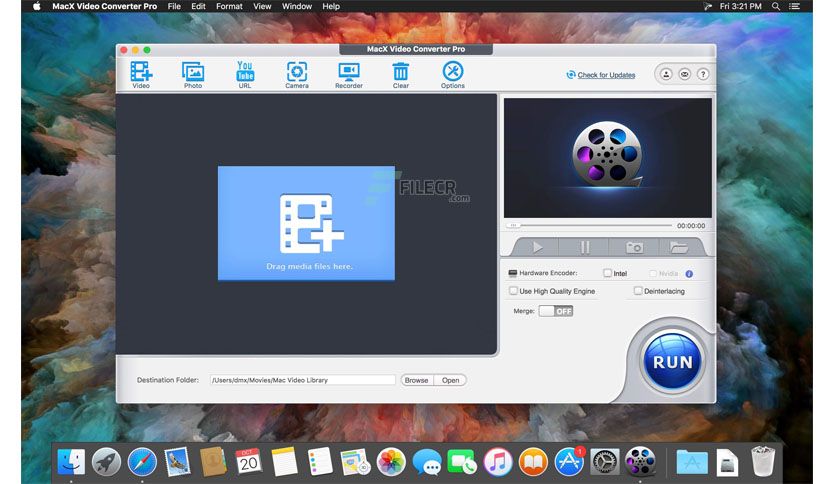Open the Apple menu

(x=36, y=6)
